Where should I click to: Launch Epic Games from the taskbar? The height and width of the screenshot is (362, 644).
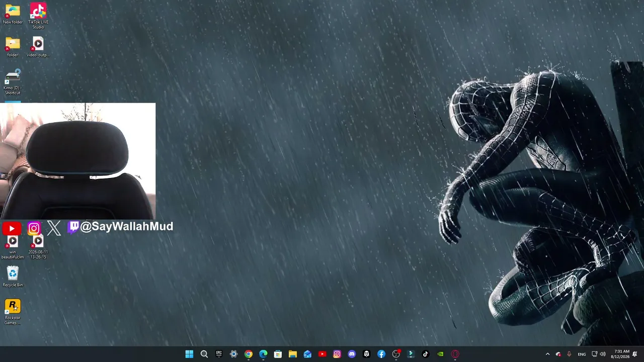tap(219, 354)
